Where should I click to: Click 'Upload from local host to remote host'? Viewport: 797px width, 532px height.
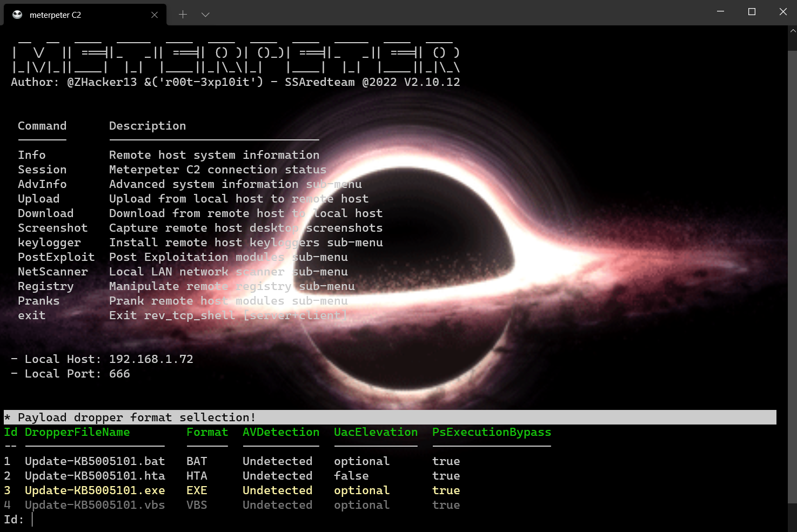click(239, 199)
